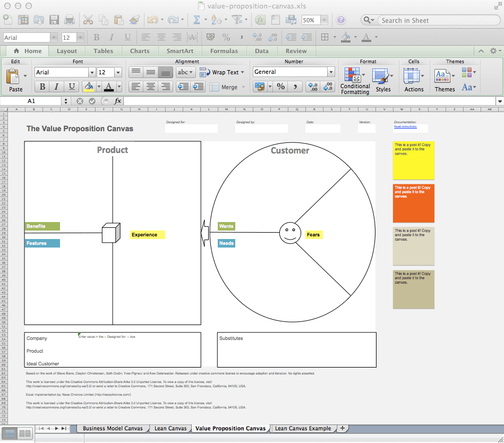Open the fill color dropdown arrow in ribbon
This screenshot has width=504, height=443.
tap(99, 87)
